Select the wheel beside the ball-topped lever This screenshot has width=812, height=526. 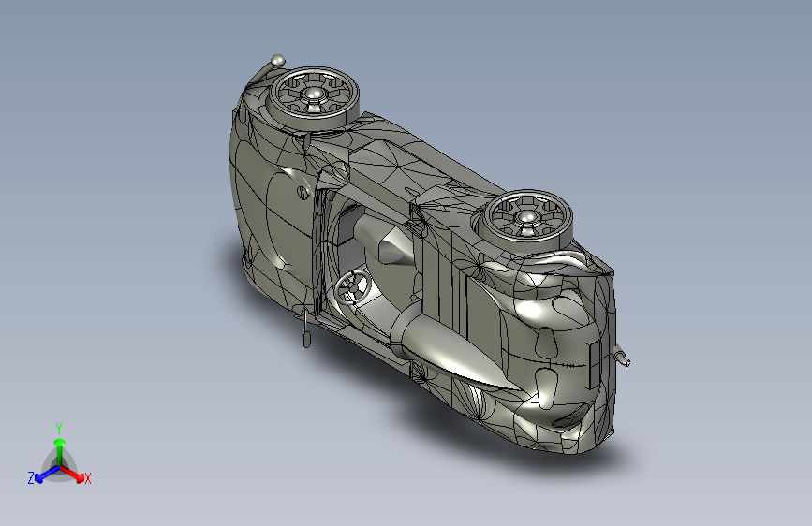314,97
